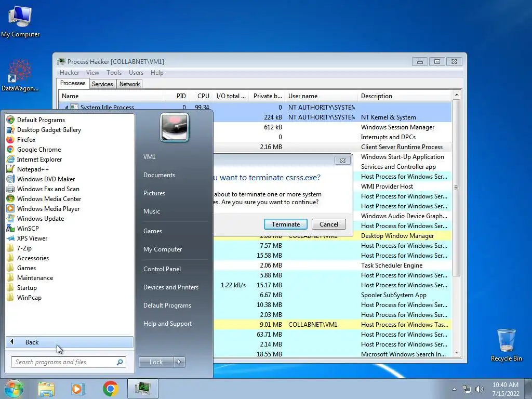Screen dimensions: 532x399
Task: Open the Tools menu
Action: click(x=114, y=73)
